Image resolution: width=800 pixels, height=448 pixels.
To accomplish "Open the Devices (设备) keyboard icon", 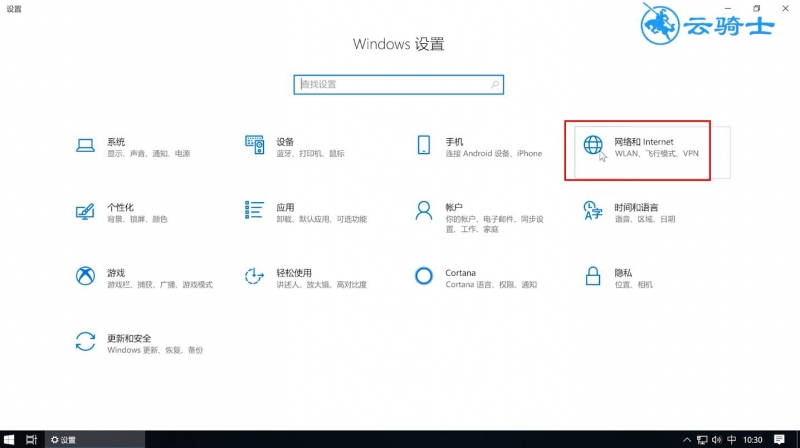I will click(255, 145).
